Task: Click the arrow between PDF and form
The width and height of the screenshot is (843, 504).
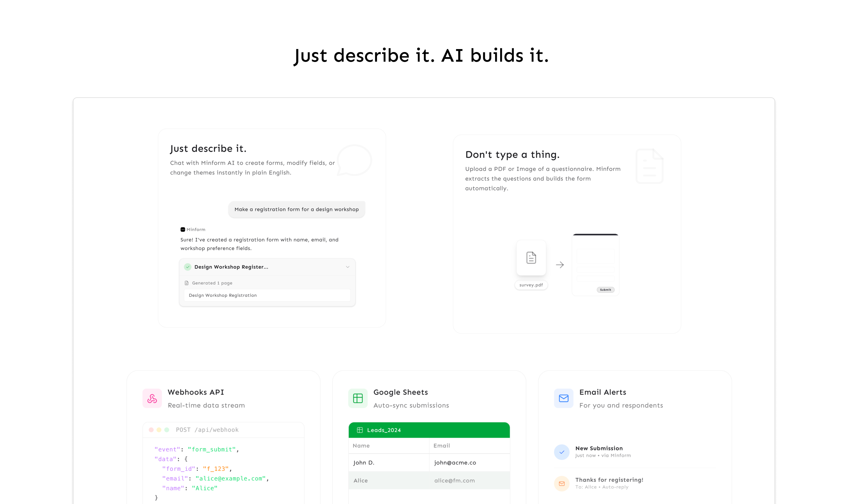Action: click(560, 265)
